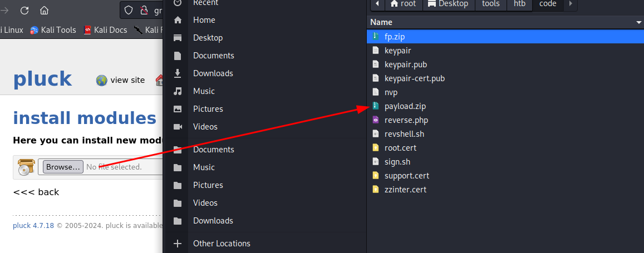Click the browser reload icon
Image resolution: width=644 pixels, height=253 pixels.
[24, 11]
